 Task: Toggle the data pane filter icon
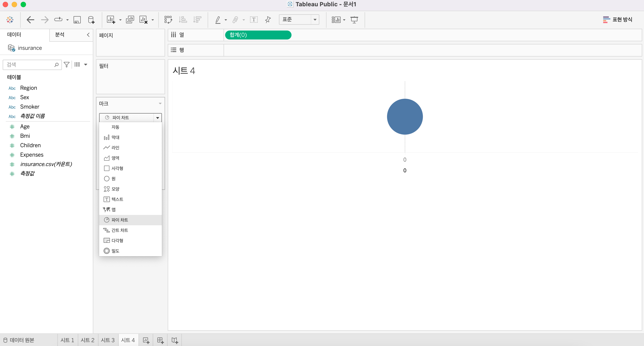(67, 65)
